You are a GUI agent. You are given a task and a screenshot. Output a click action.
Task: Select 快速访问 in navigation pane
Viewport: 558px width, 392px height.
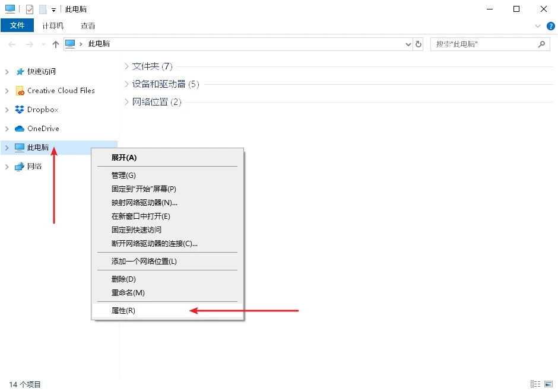click(42, 71)
